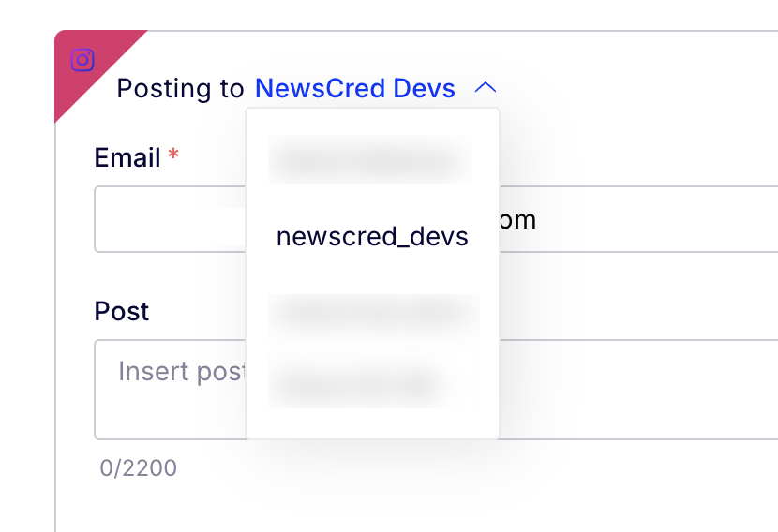Click the Instagram logo icon
The image size is (778, 532).
(x=82, y=60)
